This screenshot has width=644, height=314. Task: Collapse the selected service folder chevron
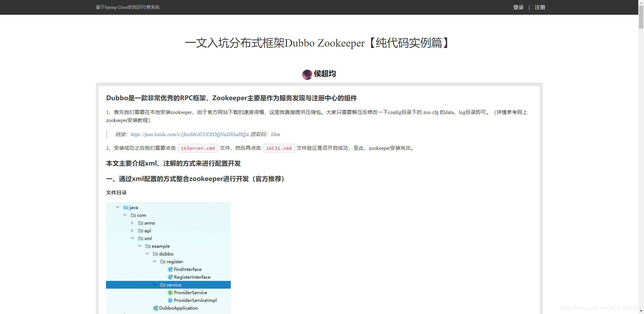(155, 285)
